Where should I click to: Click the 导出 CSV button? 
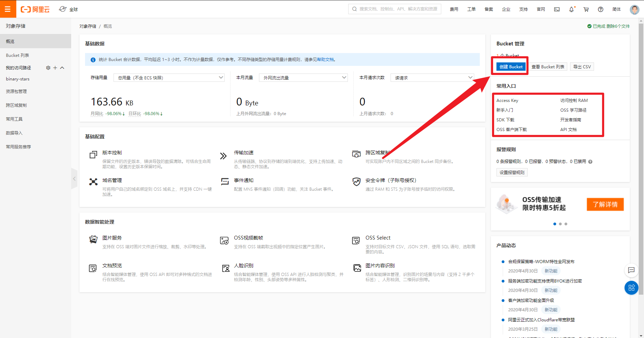(582, 67)
